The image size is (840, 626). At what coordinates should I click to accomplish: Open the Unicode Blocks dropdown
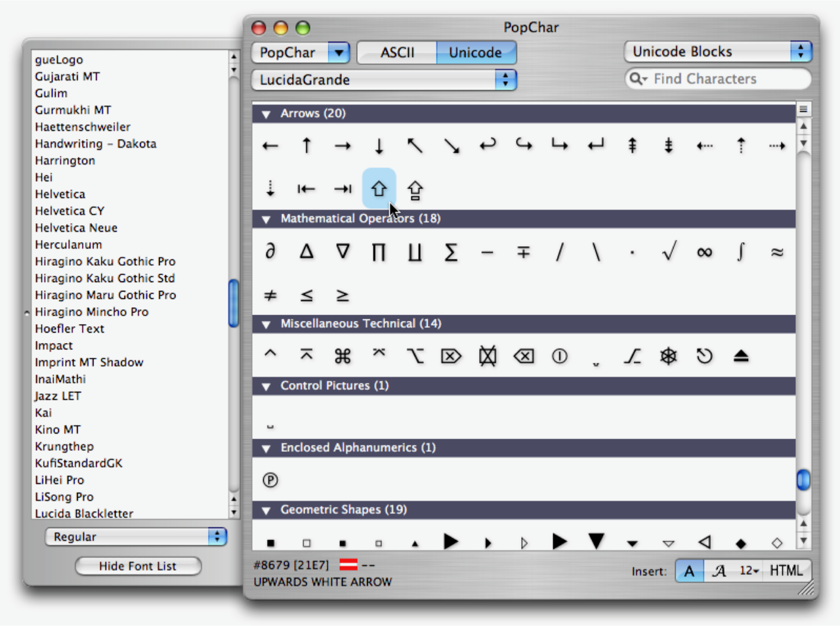[x=718, y=52]
